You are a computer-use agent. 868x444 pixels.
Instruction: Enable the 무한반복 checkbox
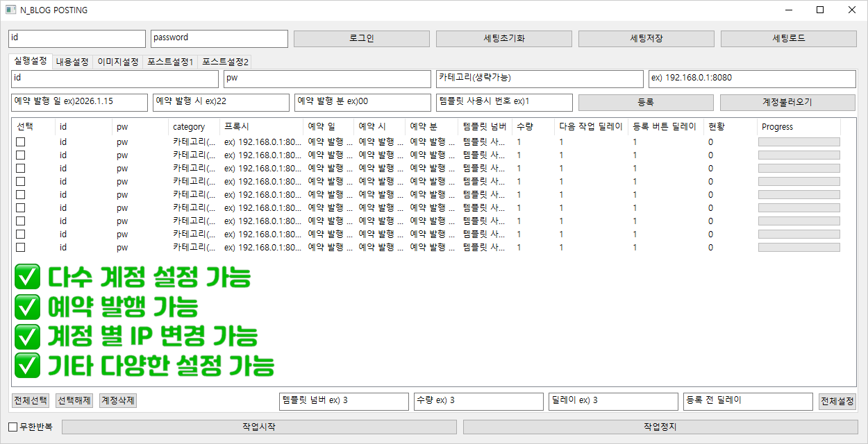click(13, 427)
